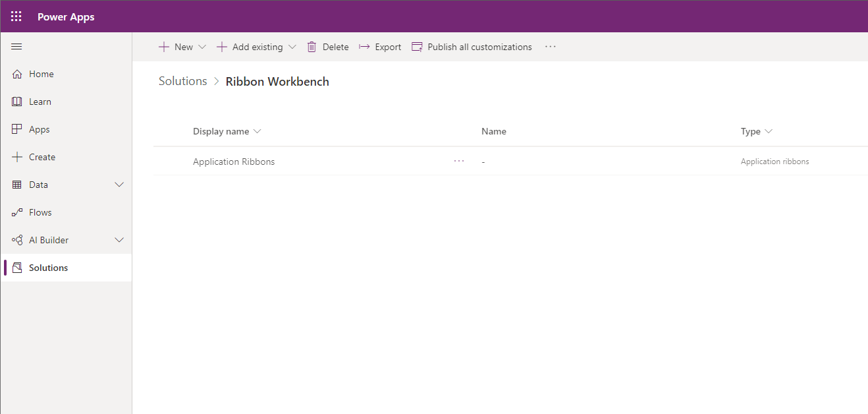Toggle the navigation pane with the hamburger icon
This screenshot has width=868, height=414.
pos(16,46)
